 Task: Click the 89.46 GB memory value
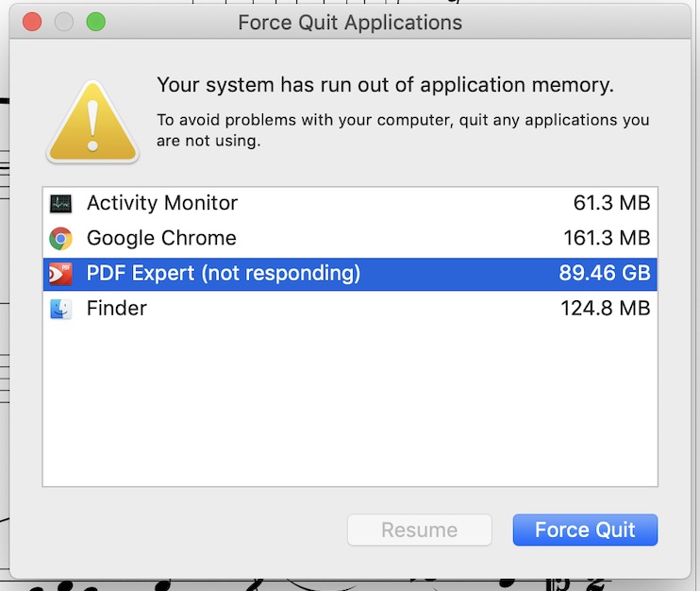coord(605,273)
